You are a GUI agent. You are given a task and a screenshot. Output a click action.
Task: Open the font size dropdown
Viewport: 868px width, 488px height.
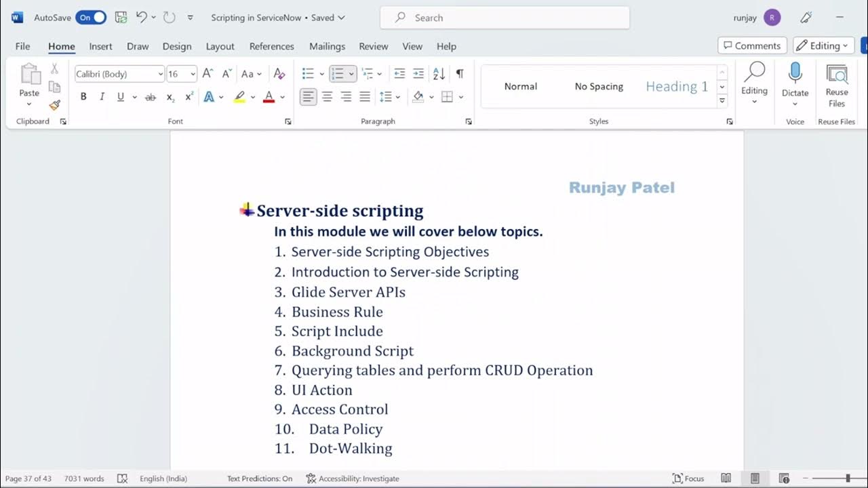[x=193, y=74]
